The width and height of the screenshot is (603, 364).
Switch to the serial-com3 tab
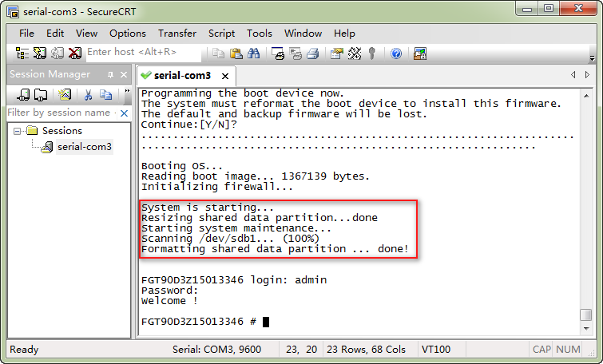182,76
